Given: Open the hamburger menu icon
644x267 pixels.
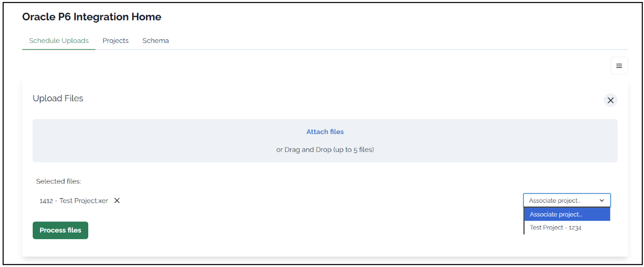Looking at the screenshot, I should pos(619,66).
